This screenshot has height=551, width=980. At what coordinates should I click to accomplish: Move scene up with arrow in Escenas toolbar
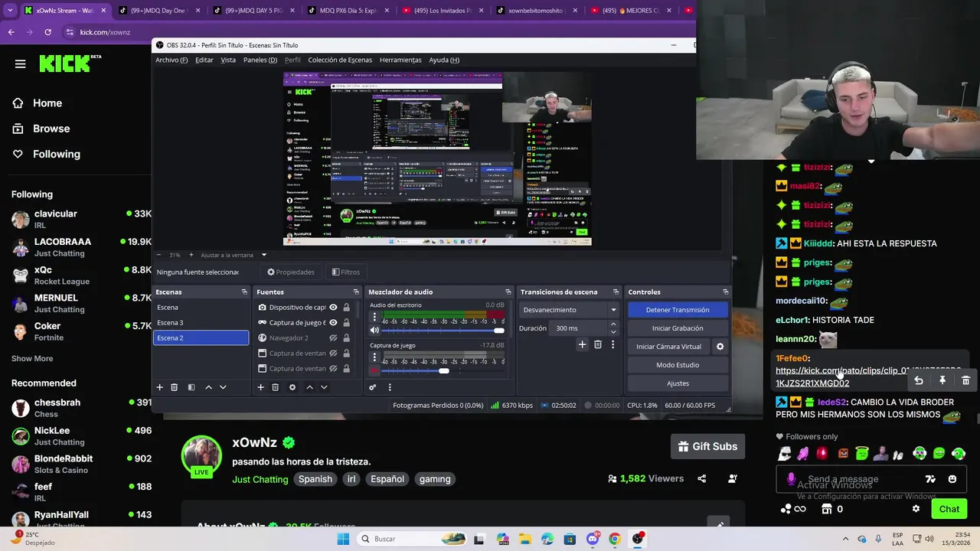(208, 387)
